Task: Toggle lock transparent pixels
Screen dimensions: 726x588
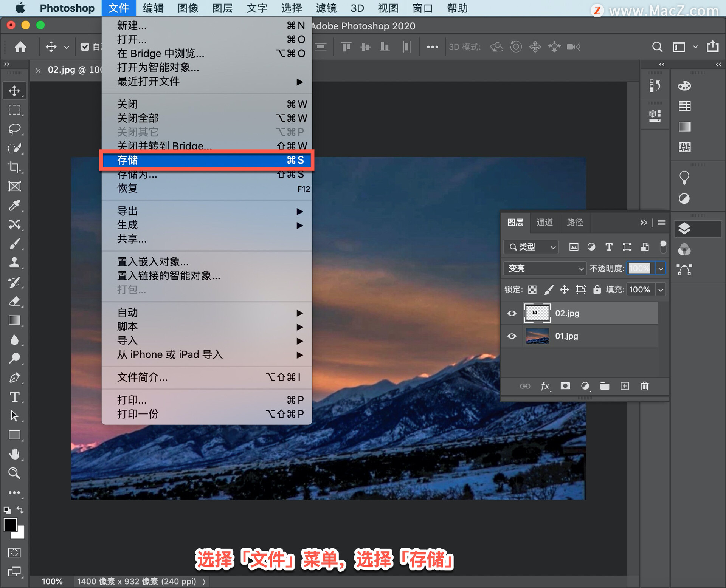Action: pos(532,289)
